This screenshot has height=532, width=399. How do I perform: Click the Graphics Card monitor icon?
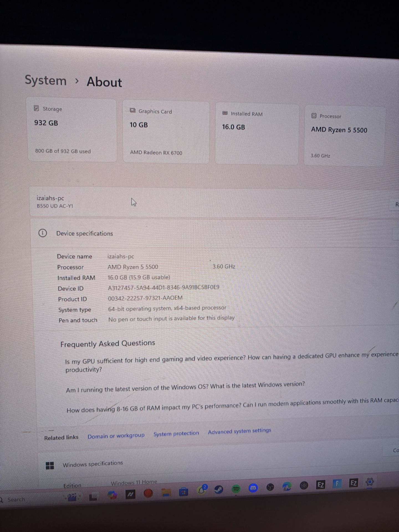point(132,111)
